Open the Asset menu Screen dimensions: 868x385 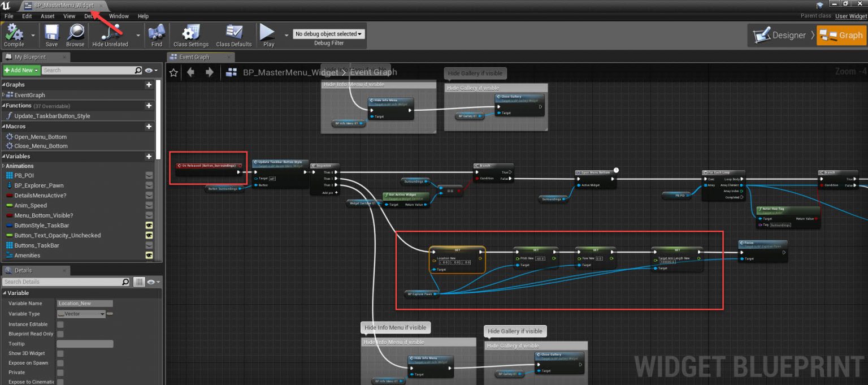click(x=47, y=16)
